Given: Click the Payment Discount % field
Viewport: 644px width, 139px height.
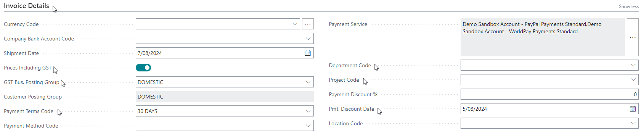Looking at the screenshot, I should point(549,94).
